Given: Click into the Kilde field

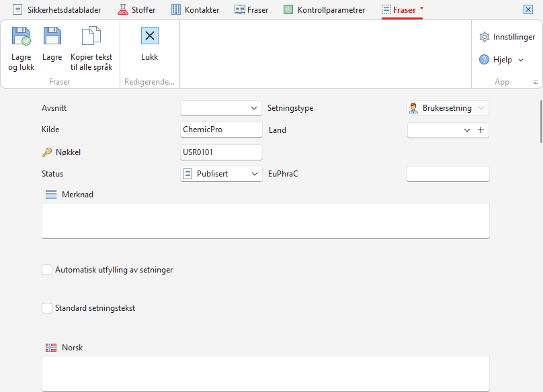Looking at the screenshot, I should pos(221,130).
